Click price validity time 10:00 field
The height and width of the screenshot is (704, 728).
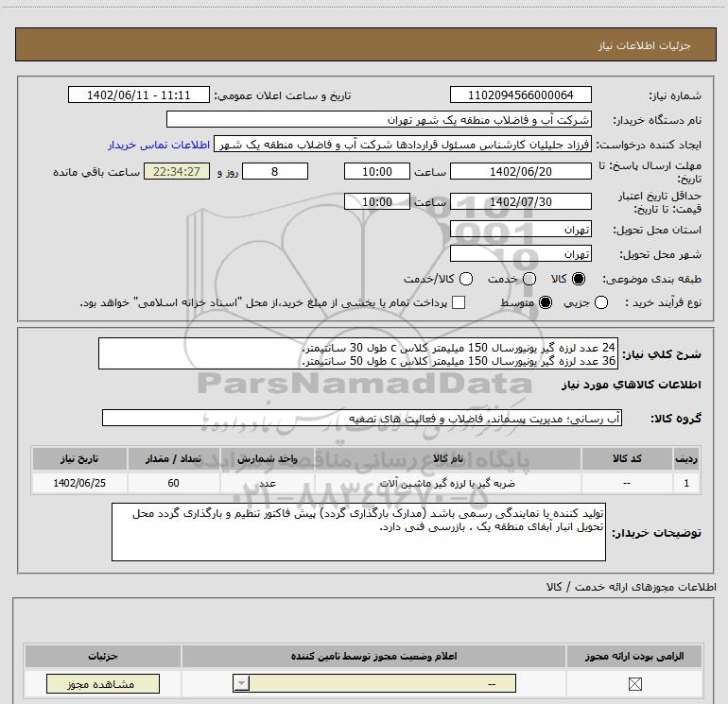click(377, 201)
